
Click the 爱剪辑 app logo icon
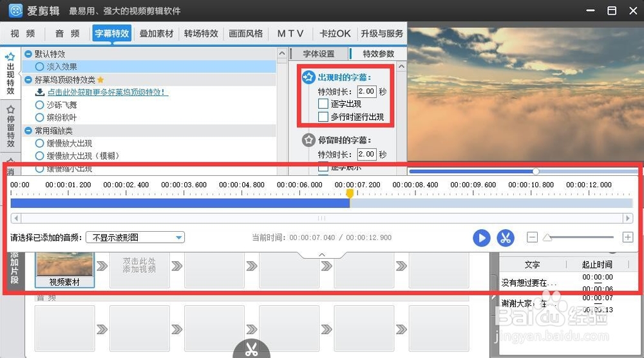coord(15,11)
